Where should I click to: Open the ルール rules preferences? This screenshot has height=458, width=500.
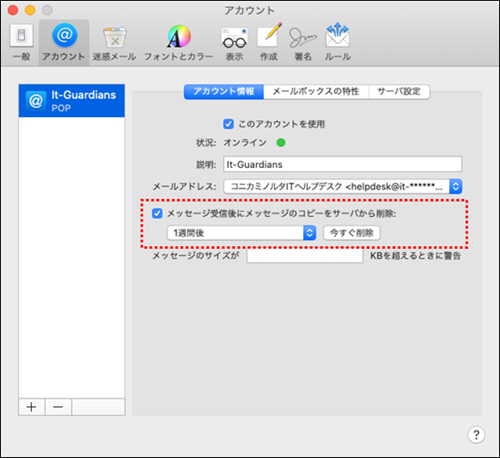[x=338, y=42]
